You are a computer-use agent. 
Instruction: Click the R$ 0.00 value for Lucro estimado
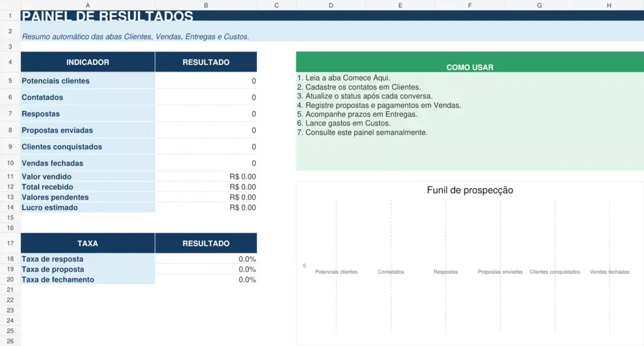tap(206, 207)
